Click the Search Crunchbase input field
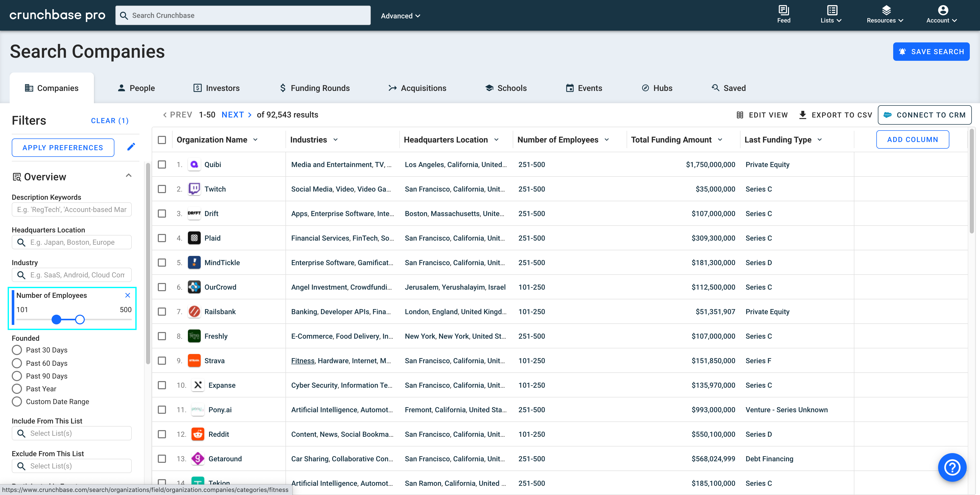The height and width of the screenshot is (495, 980). pyautogui.click(x=243, y=16)
